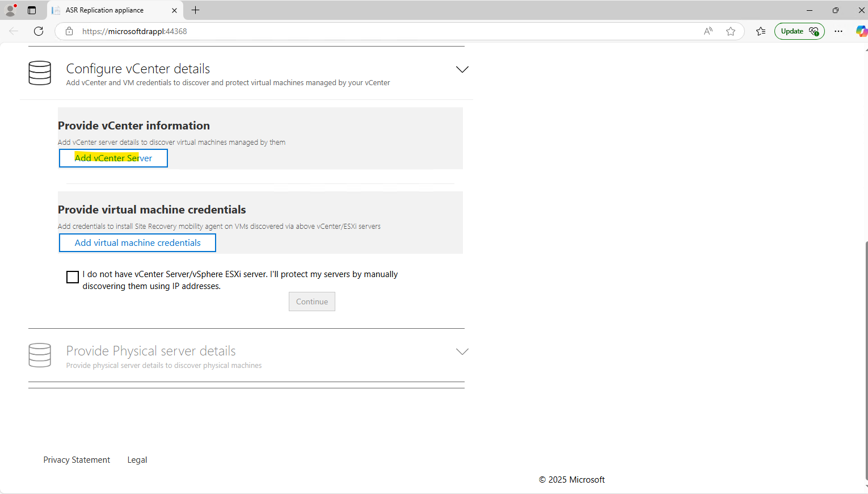Open Settings and more ellipsis menu

838,31
